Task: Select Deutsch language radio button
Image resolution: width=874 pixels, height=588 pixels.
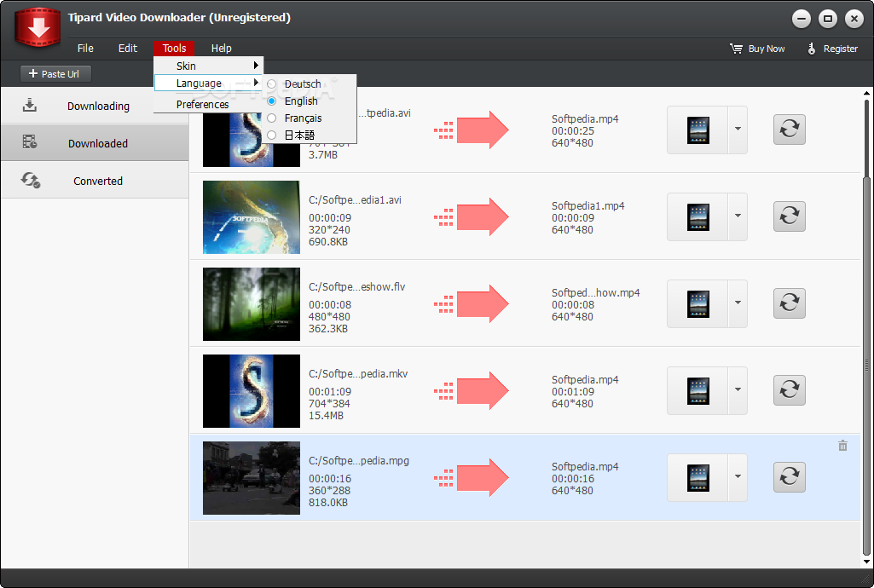Action: click(x=271, y=84)
